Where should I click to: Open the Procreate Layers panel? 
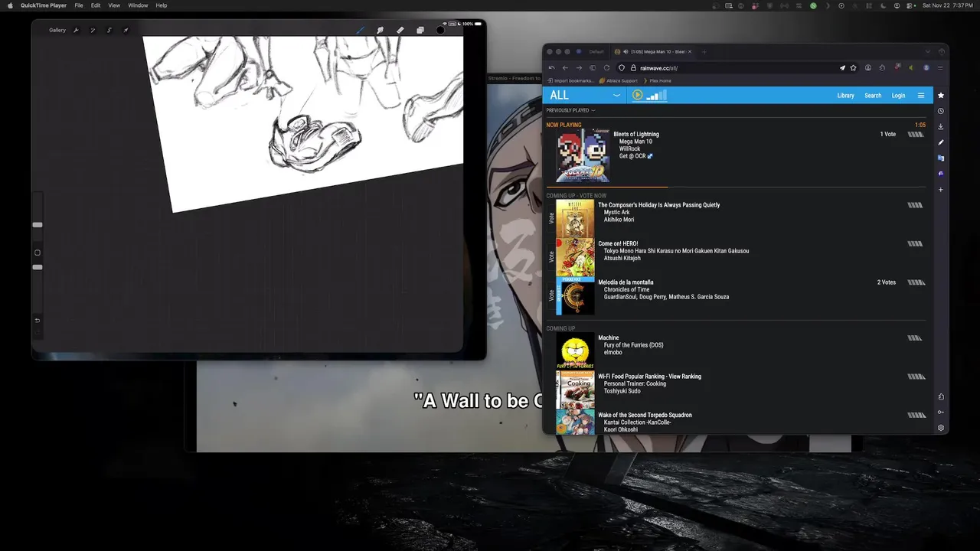point(420,31)
